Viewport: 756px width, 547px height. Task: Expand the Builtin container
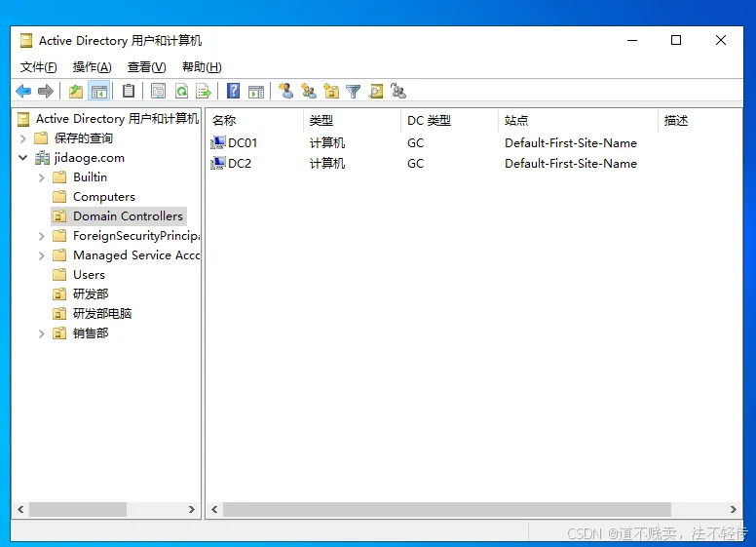tap(42, 177)
